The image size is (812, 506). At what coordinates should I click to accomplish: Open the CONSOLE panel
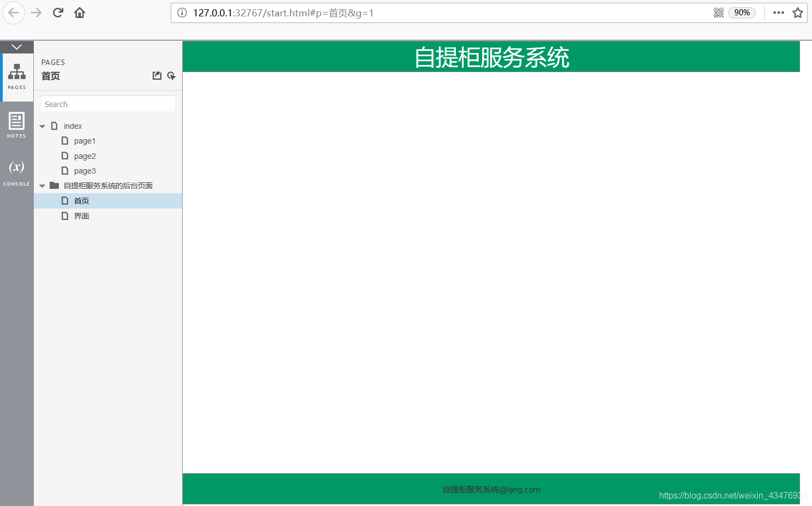point(17,172)
